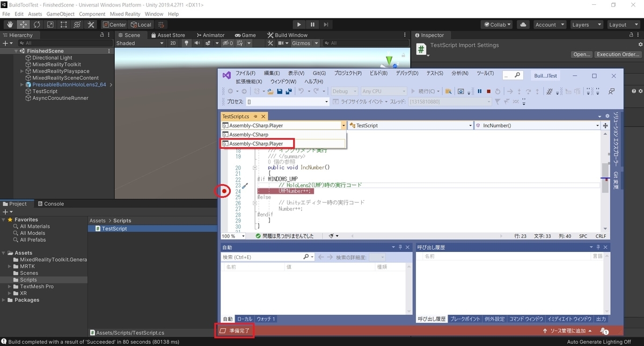Click Visual Studio notifications bell icon
The image size is (644, 346).
604,330
